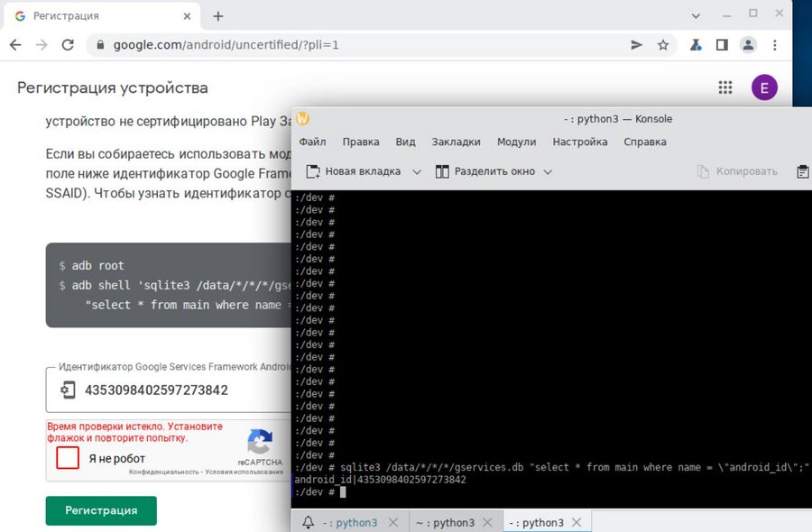
Task: Open Konsole Настройка menu
Action: pyautogui.click(x=579, y=142)
